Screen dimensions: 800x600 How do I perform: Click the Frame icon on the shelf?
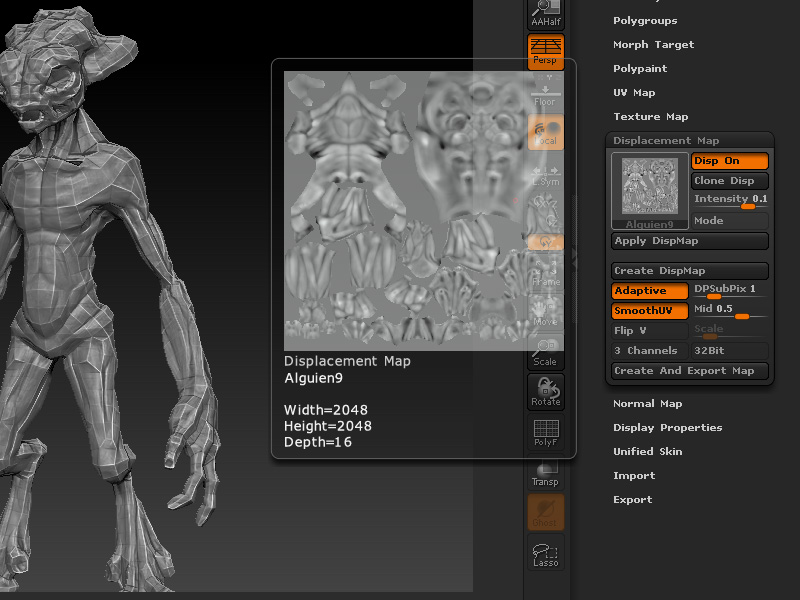[545, 272]
